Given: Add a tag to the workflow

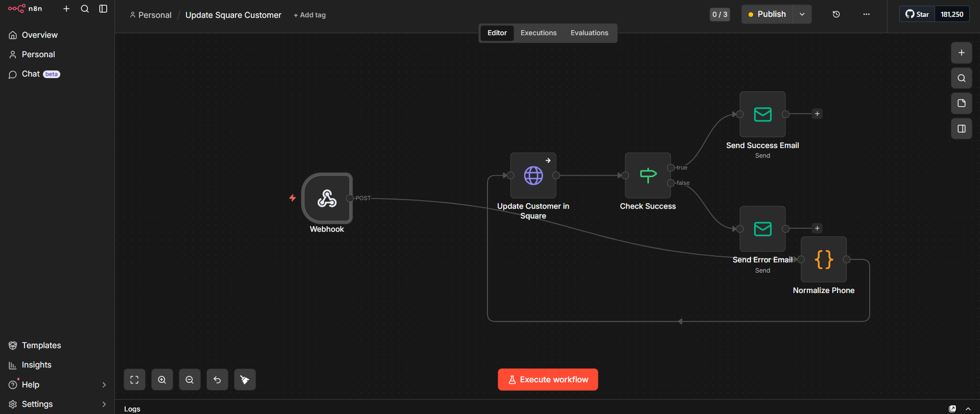Looking at the screenshot, I should point(310,15).
